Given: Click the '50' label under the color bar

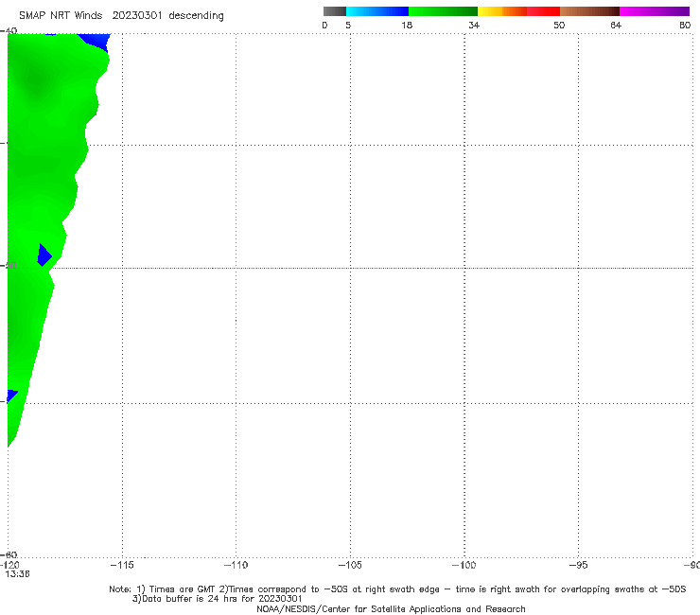Looking at the screenshot, I should pos(559,26).
